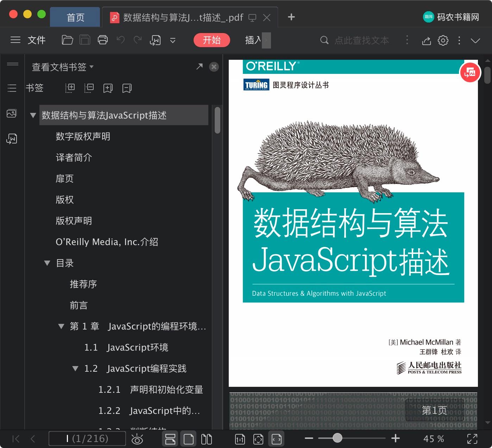Viewport: 492px width, 448px height.
Task: Go to the 前言 bookmark
Action: pyautogui.click(x=79, y=305)
